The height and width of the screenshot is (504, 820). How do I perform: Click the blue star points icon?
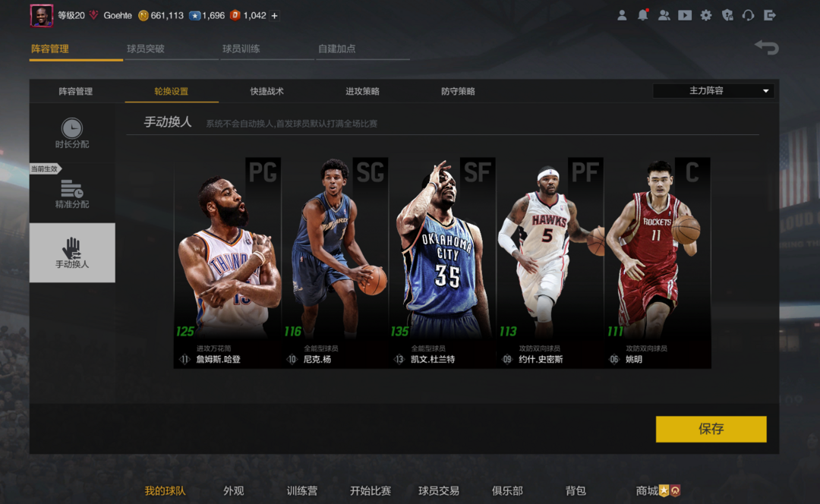coord(194,16)
